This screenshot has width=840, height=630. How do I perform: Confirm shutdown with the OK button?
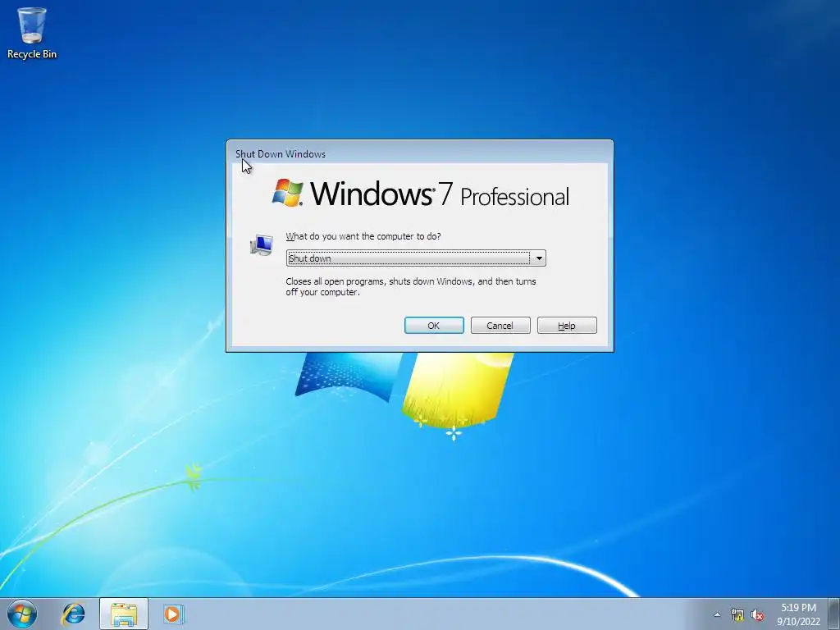(x=434, y=325)
